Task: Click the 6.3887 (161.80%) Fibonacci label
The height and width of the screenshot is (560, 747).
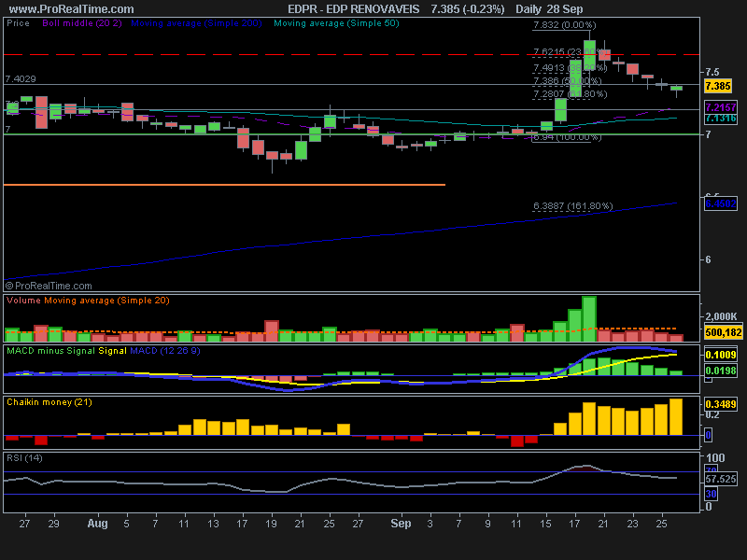Action: 573,206
